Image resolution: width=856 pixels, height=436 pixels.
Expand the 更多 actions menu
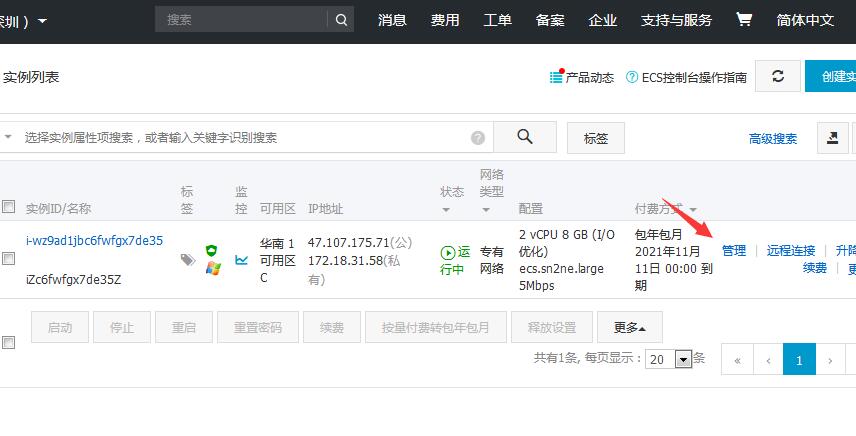(629, 327)
